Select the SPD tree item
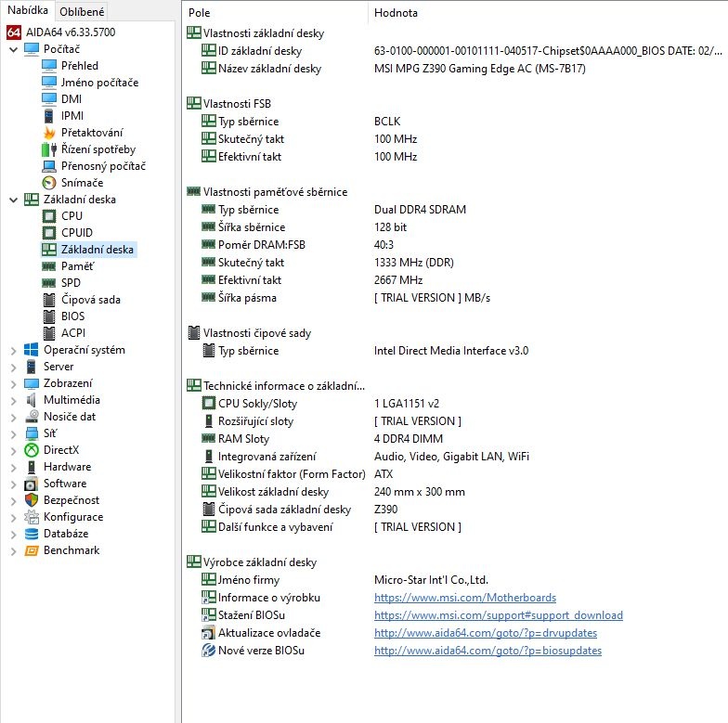 (x=71, y=283)
